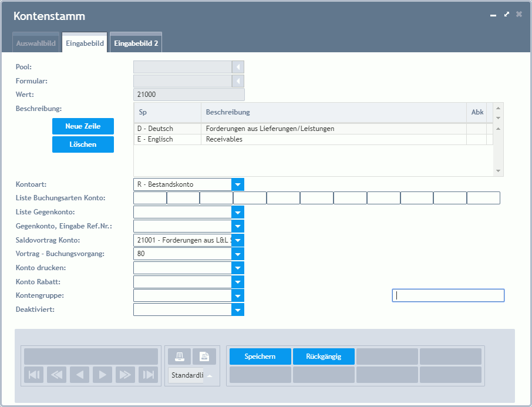Click the Receivables description cell
This screenshot has height=407, width=532.
[x=334, y=139]
